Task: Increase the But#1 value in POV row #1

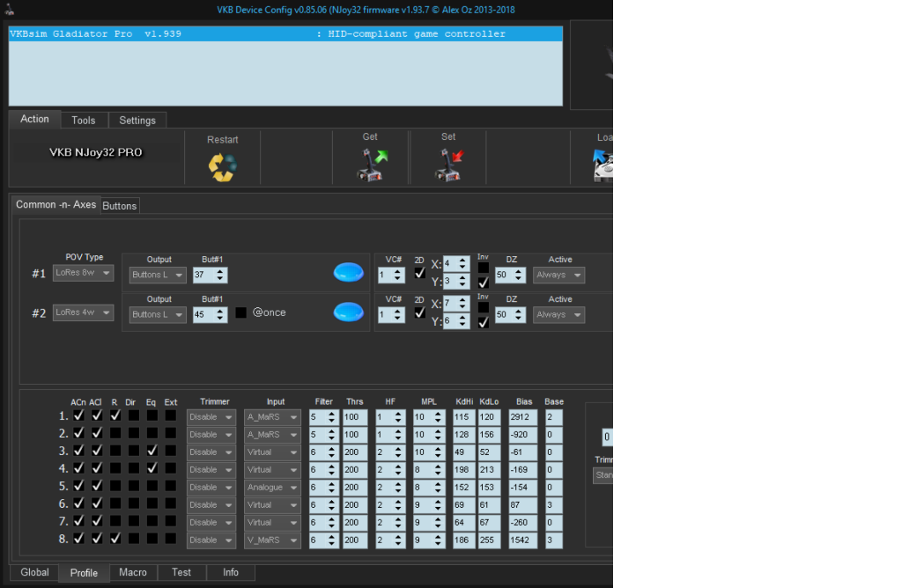Action: click(221, 271)
